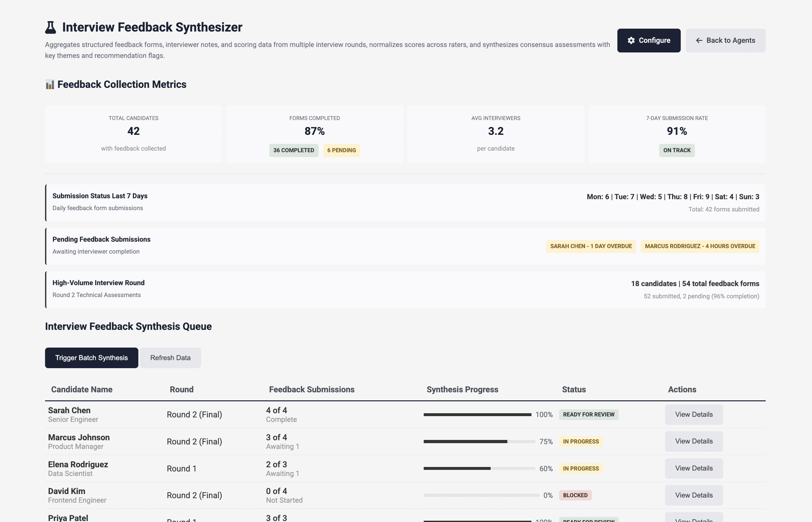Click the BLOCKED status badge for David Kim
The width and height of the screenshot is (812, 522).
tap(575, 495)
